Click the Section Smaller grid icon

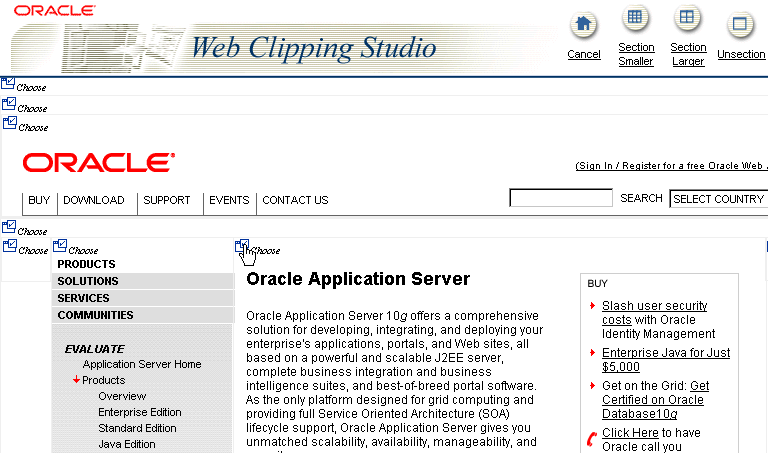pyautogui.click(x=635, y=18)
